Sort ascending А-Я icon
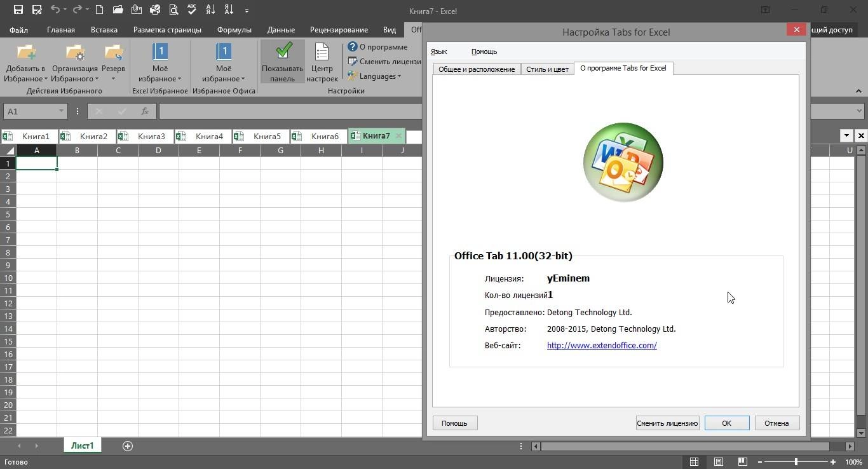The height and width of the screenshot is (469, 868). 210,10
